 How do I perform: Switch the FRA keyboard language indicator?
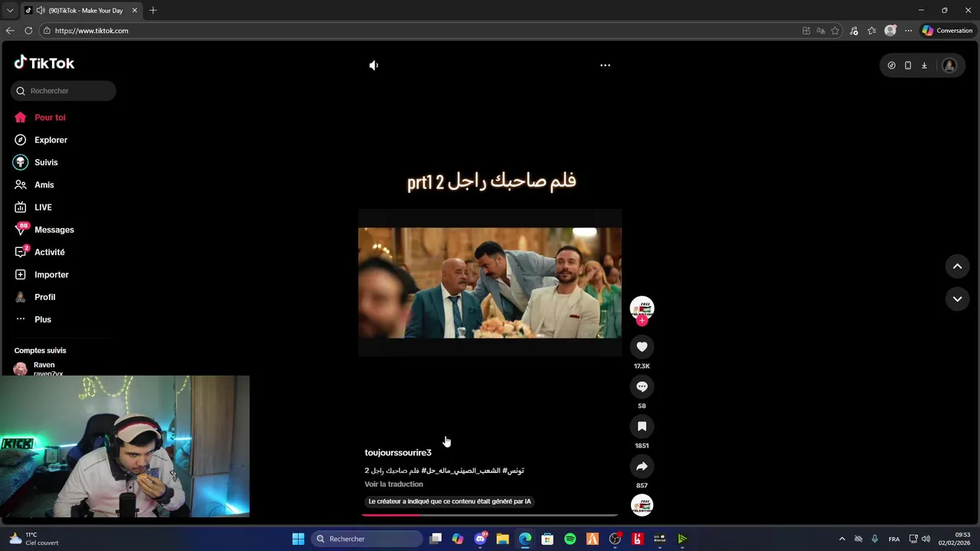894,539
